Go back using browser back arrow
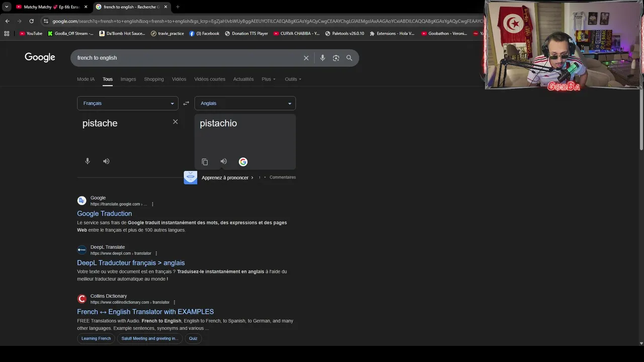This screenshot has width=644, height=362. pos(7,21)
